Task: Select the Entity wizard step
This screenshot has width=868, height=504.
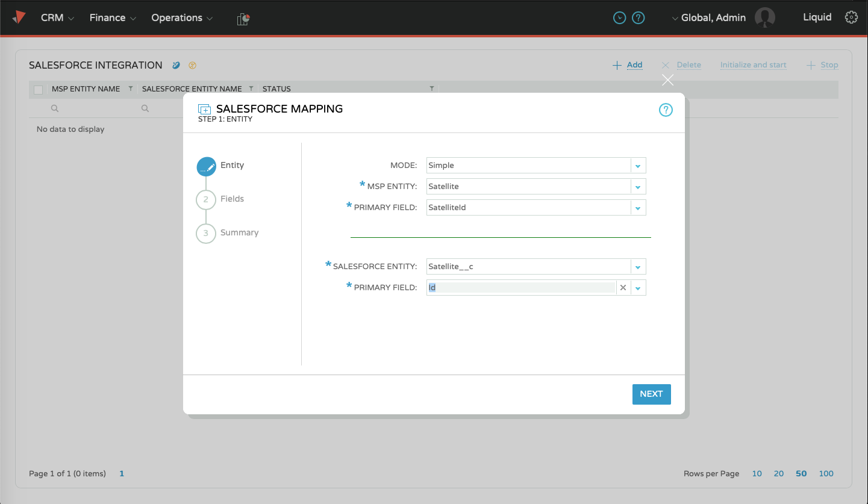Action: (x=220, y=166)
